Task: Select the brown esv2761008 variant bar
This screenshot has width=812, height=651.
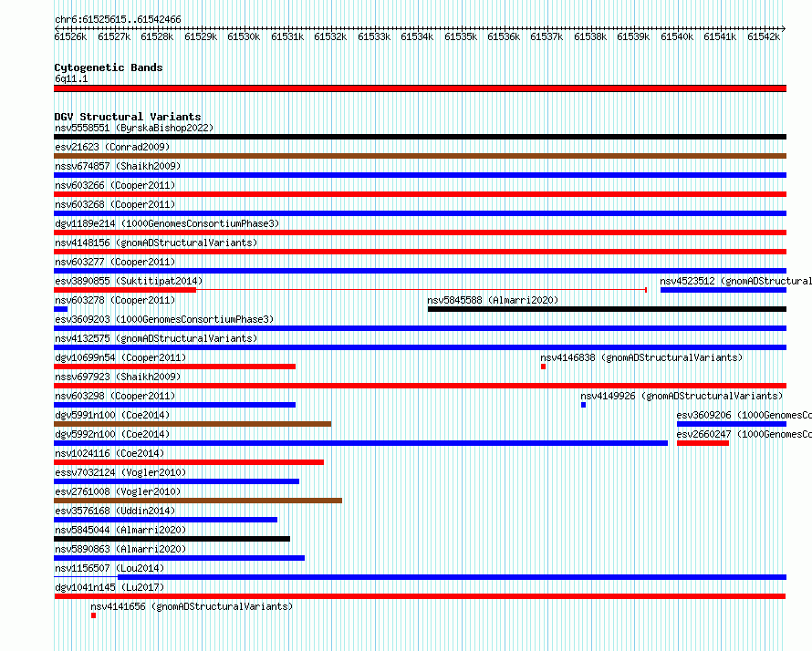Action: pyautogui.click(x=198, y=501)
